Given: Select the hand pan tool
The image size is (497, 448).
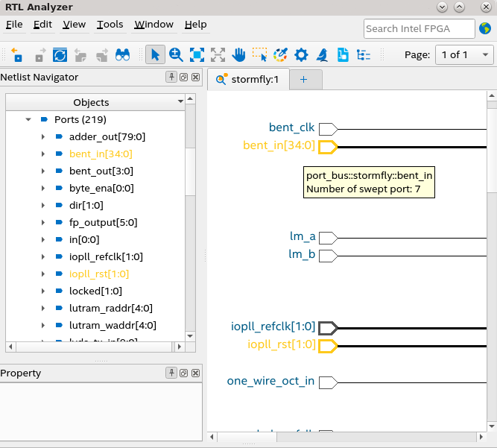Looking at the screenshot, I should pos(238,55).
